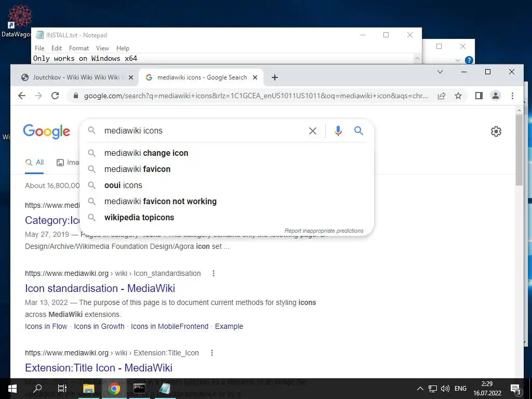Submit search with blue magnifier icon
Viewport: 532px width, 399px height.
[x=358, y=130]
